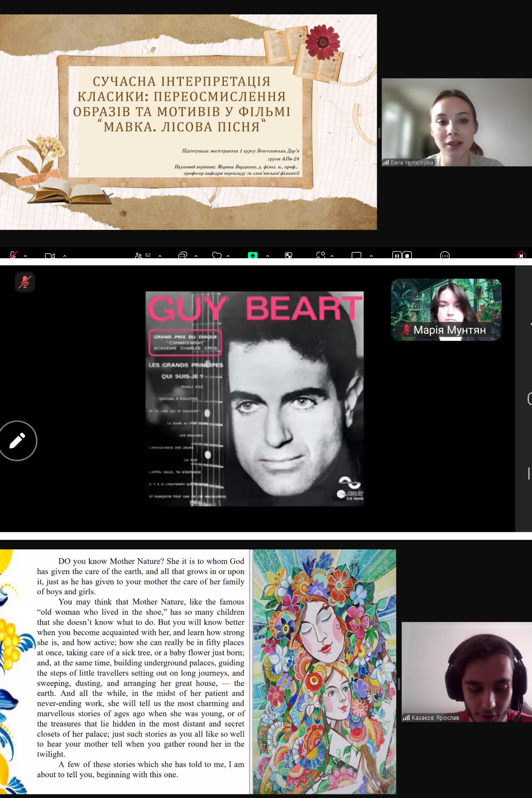The width and height of the screenshot is (532, 798).
Task: Expand the share options arrow beside share button
Action: (x=267, y=256)
